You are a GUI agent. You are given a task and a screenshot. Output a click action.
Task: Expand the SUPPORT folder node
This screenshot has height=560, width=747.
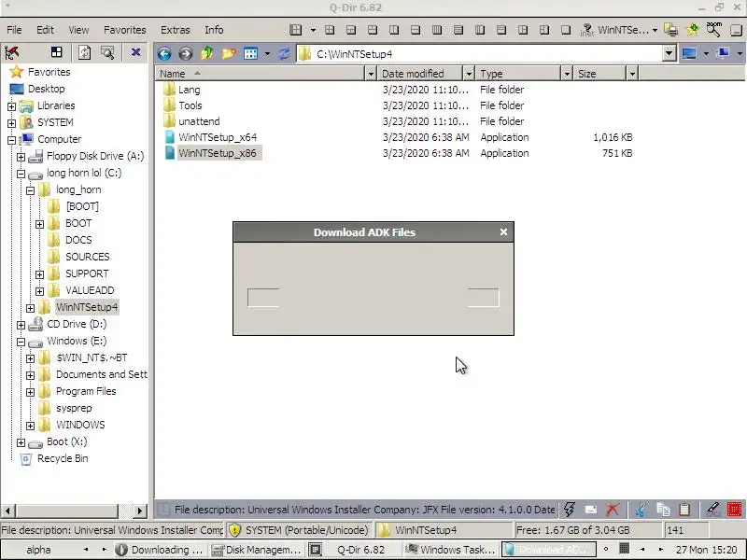pyautogui.click(x=39, y=274)
